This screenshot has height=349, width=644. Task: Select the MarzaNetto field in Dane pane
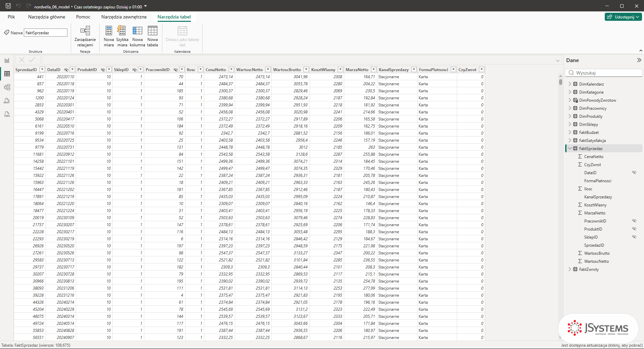[x=595, y=213]
